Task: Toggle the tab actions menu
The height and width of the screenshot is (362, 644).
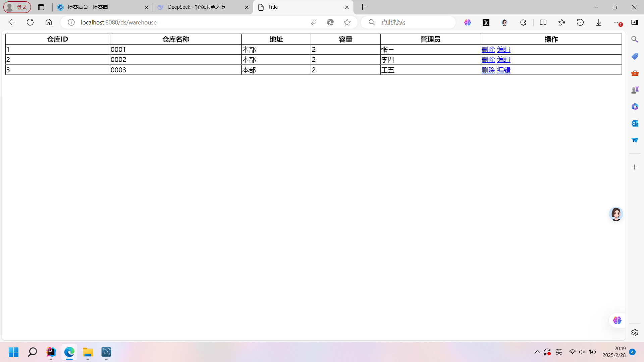Action: (41, 7)
